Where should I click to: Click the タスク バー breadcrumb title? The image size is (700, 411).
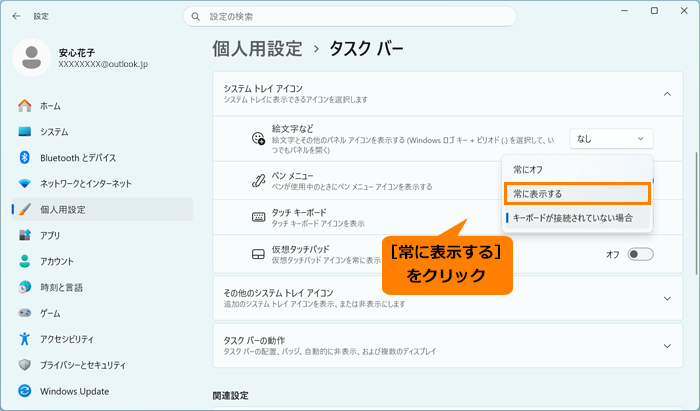point(366,49)
